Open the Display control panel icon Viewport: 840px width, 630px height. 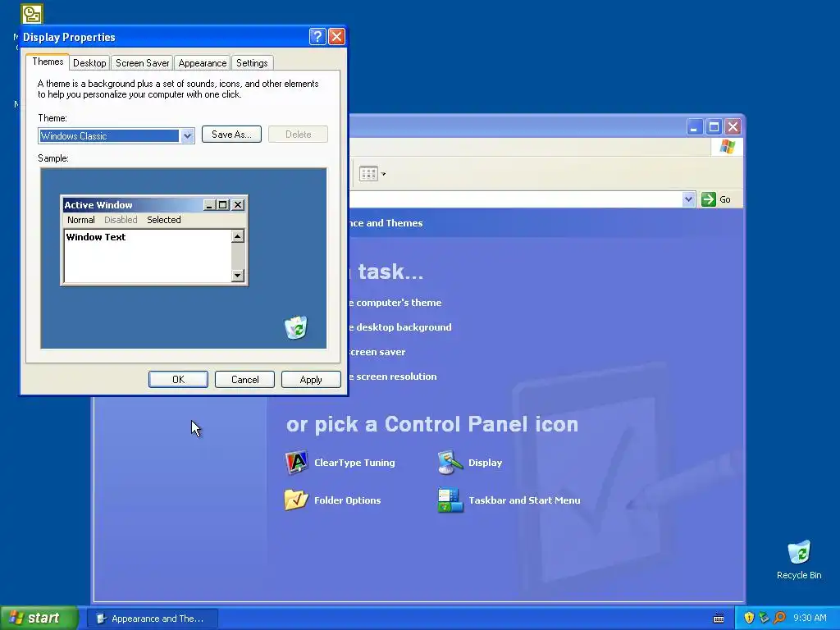[450, 463]
